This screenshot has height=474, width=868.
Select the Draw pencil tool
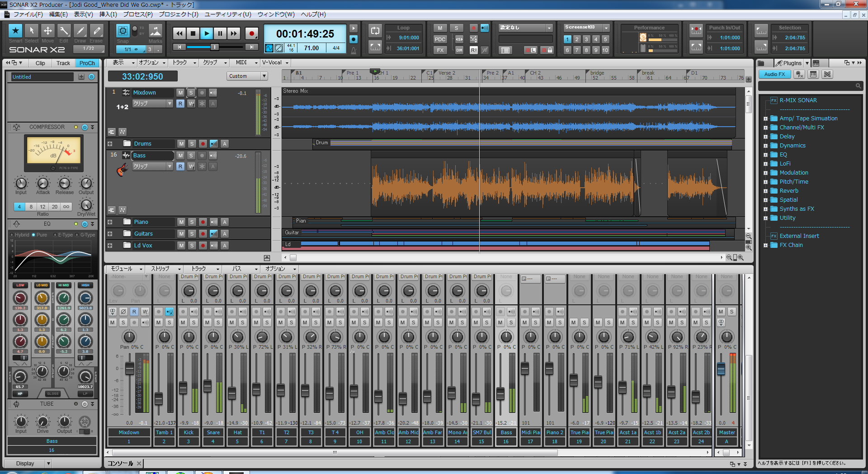[80, 31]
